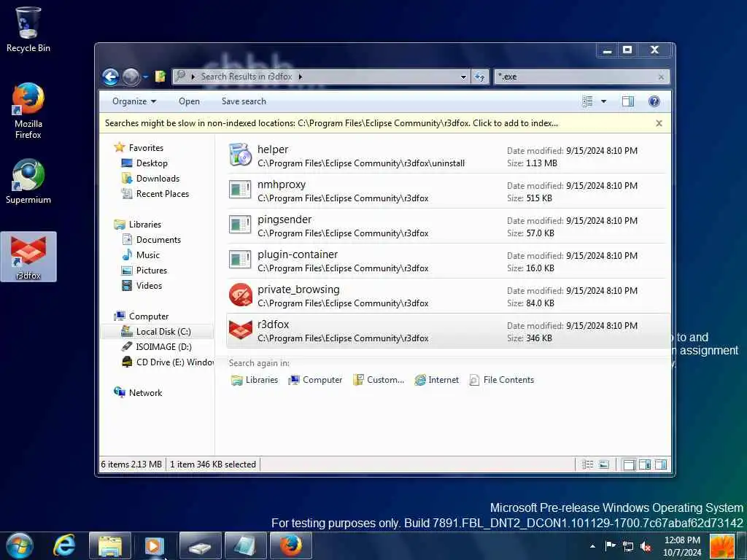Select the pingsender file icon
The height and width of the screenshot is (560, 747).
(x=240, y=225)
